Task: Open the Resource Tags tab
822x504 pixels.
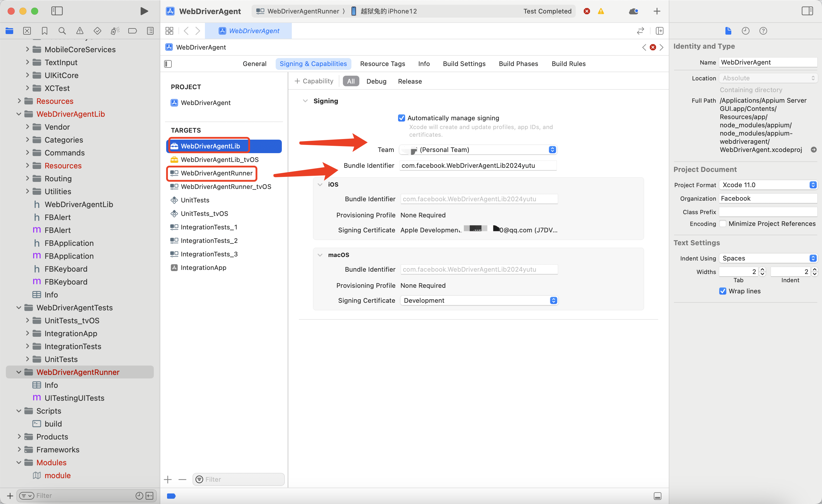Action: pos(383,64)
